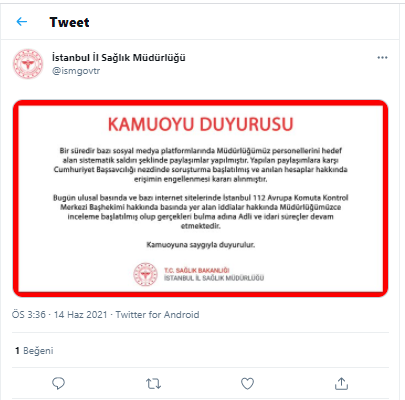
Task: Click the ministry logo inside announcement image
Action: point(145,274)
